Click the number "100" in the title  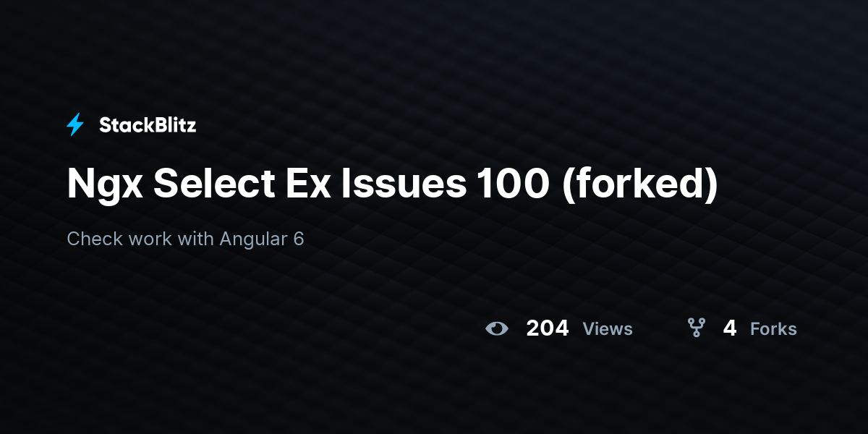pyautogui.click(x=513, y=183)
